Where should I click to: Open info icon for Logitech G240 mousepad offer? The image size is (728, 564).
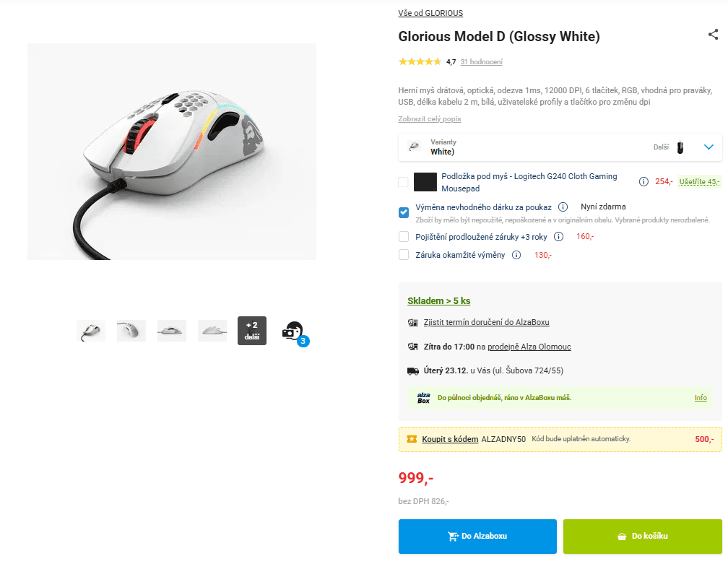643,181
